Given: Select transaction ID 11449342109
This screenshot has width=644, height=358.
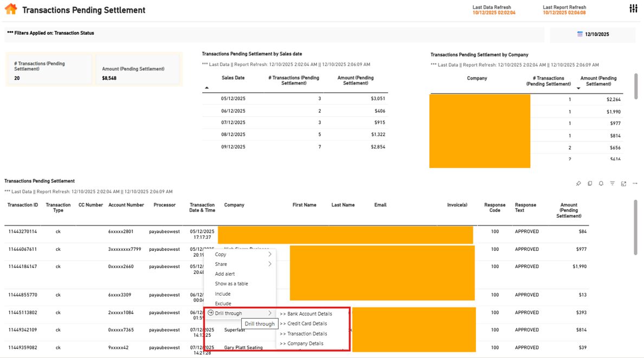Looking at the screenshot, I should pyautogui.click(x=23, y=330).
